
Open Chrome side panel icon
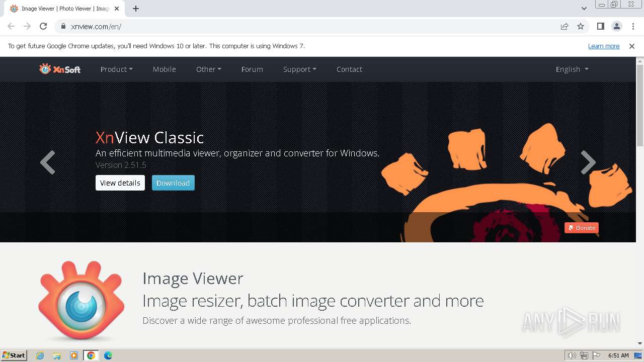tap(600, 26)
